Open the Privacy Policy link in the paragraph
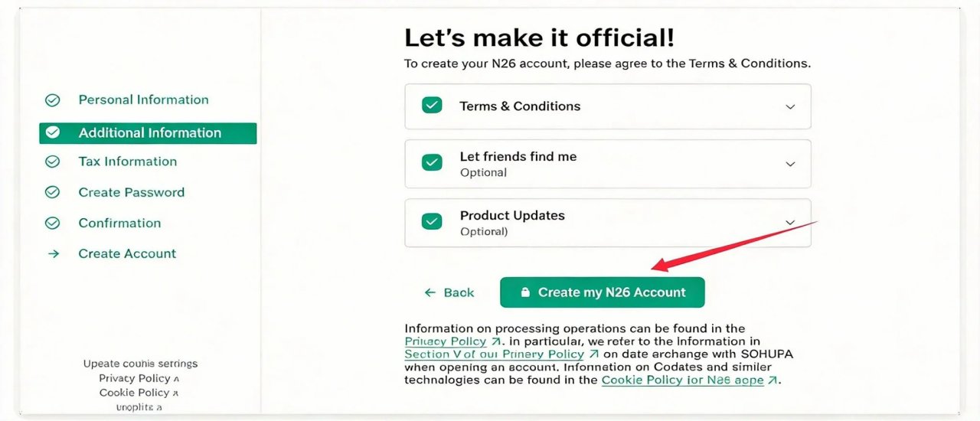This screenshot has width=980, height=421. [x=446, y=341]
